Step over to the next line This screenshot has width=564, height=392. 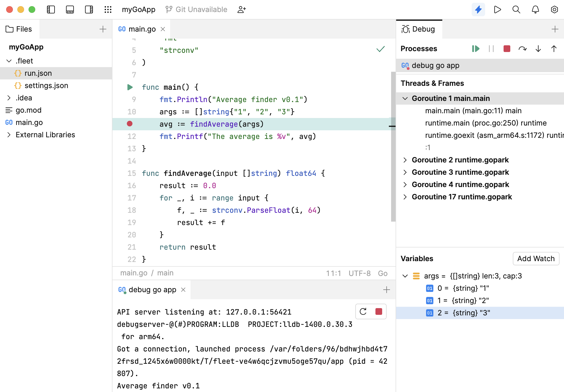[x=523, y=49]
